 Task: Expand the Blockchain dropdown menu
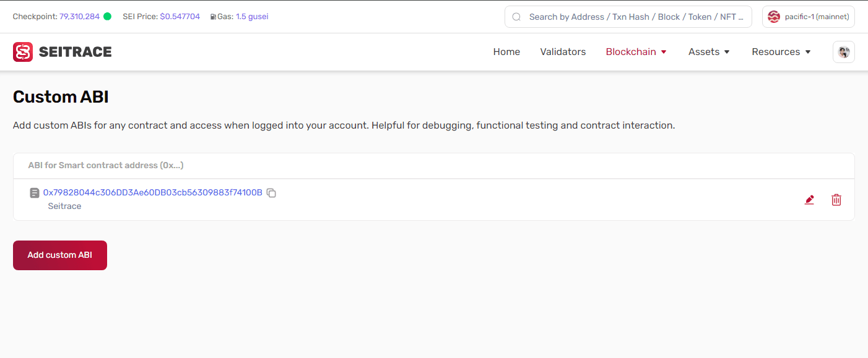point(636,52)
